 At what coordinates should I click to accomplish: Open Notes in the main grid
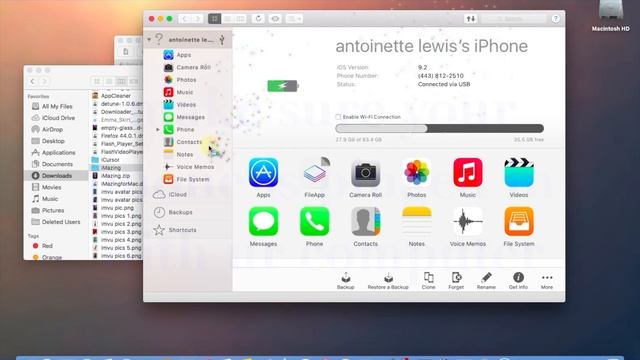point(416,222)
